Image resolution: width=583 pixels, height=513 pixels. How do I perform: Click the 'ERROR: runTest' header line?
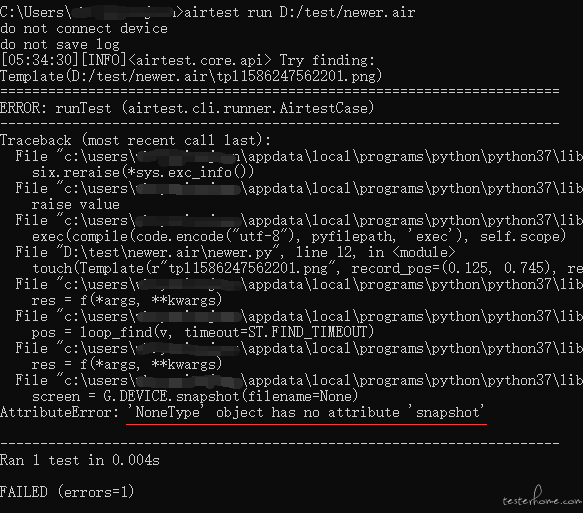pos(187,108)
